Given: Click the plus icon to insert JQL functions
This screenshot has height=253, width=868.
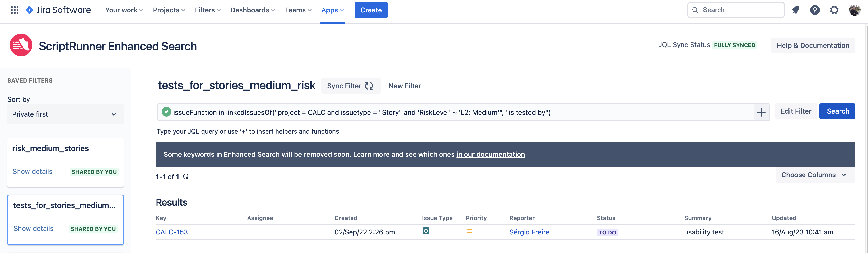Looking at the screenshot, I should (761, 112).
